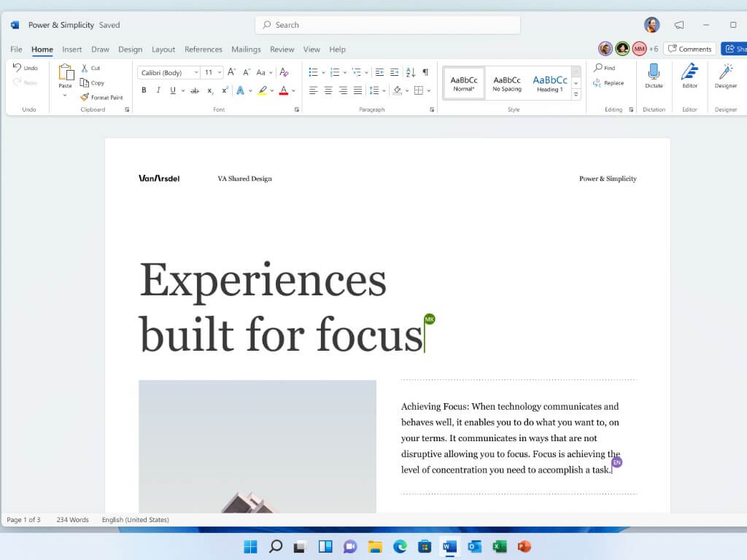Toggle show paragraph marks
This screenshot has height=560, width=747.
(x=425, y=72)
